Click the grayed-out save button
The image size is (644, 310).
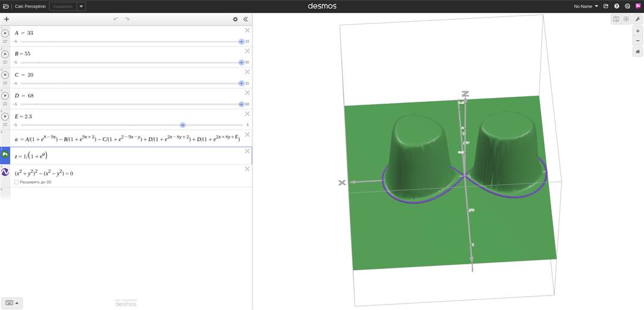(x=63, y=6)
